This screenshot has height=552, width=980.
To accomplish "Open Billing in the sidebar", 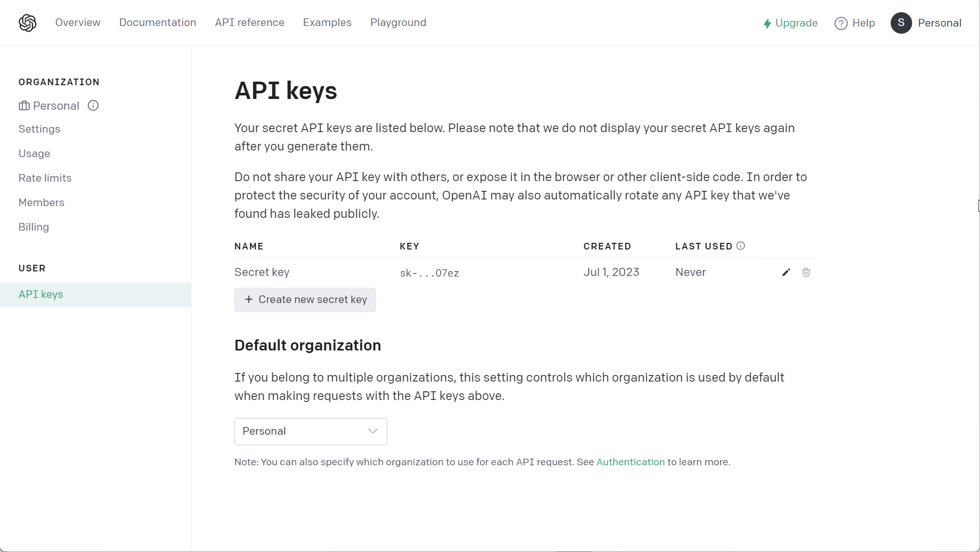I will point(34,227).
